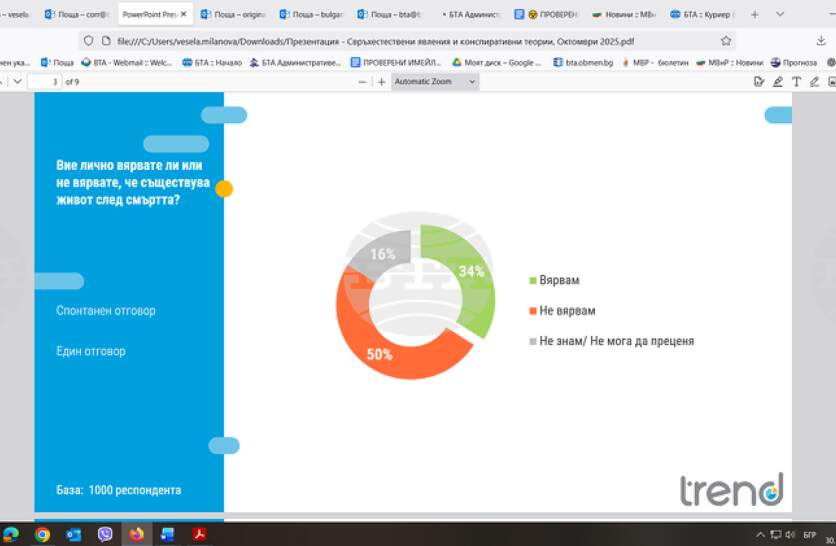Screen dimensions: 836x546
Task: Open a new browser tab
Action: click(x=754, y=15)
